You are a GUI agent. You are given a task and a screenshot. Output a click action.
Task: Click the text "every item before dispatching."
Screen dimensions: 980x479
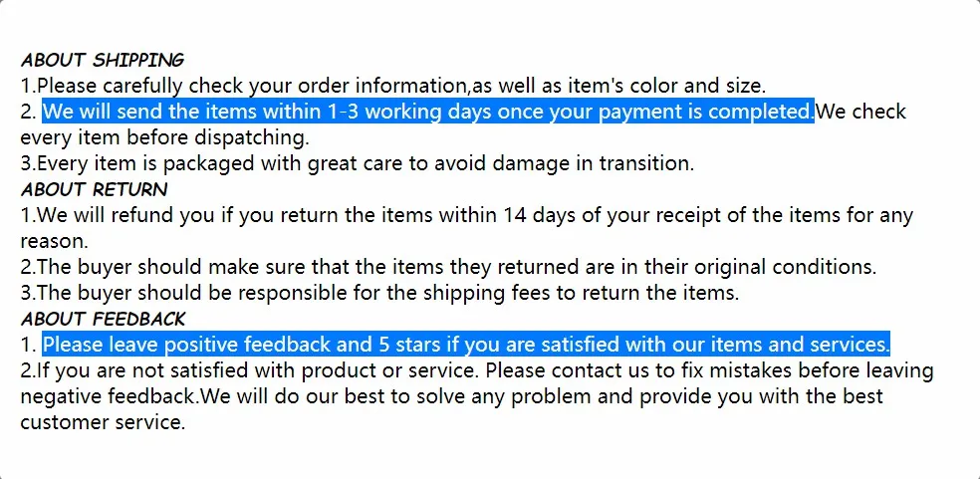tap(164, 137)
